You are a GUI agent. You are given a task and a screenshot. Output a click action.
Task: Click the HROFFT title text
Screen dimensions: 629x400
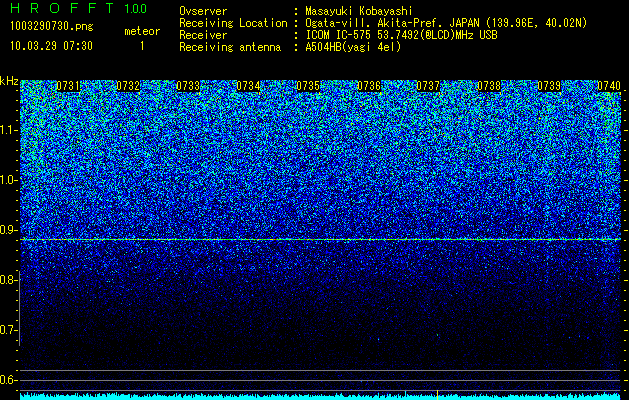(x=62, y=8)
